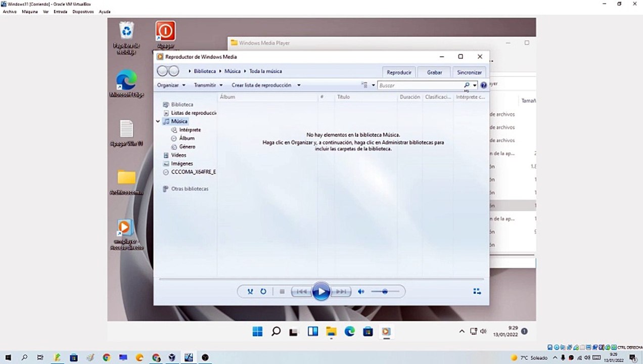Click the Stop playback button
Image resolution: width=643 pixels, height=364 pixels.
coord(282,292)
